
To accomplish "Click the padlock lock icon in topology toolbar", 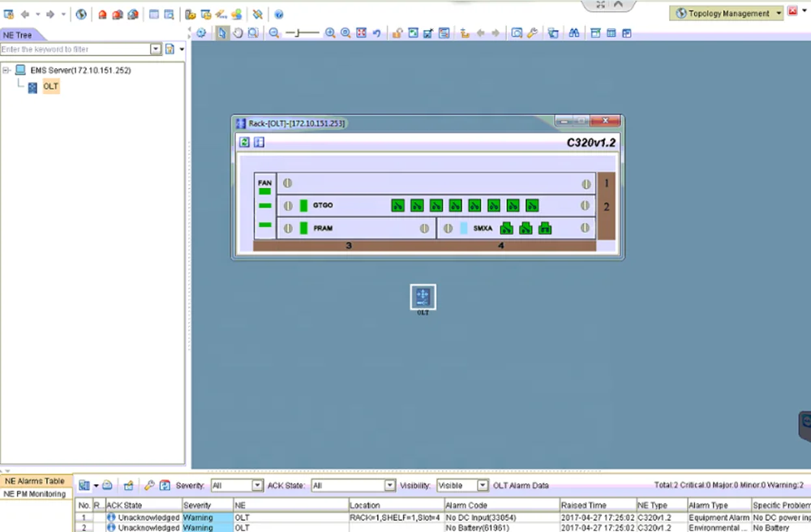I will click(397, 33).
